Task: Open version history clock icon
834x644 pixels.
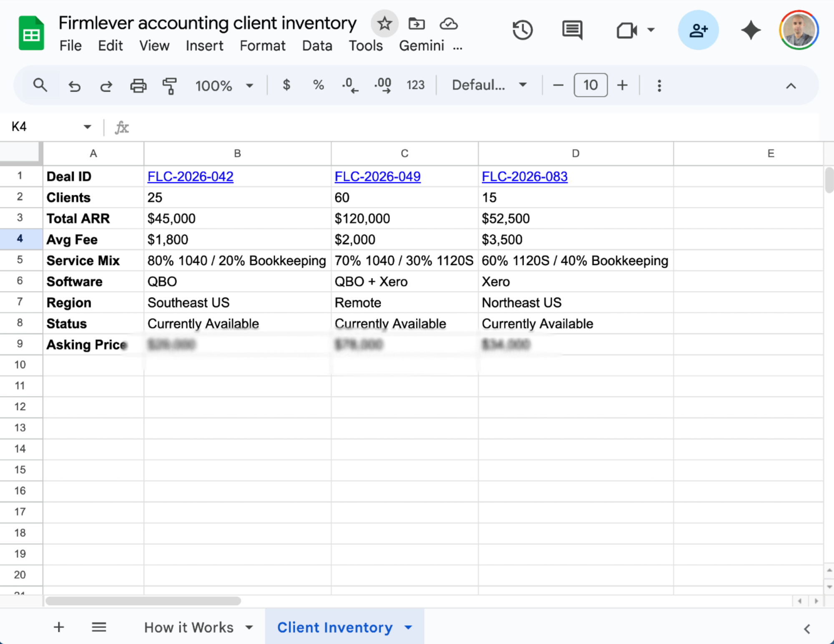Action: tap(523, 30)
